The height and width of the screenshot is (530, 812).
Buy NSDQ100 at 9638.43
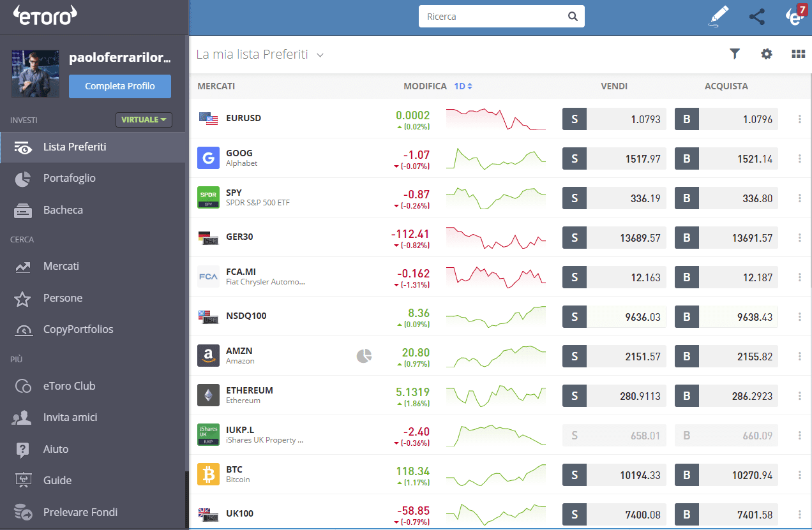(726, 316)
